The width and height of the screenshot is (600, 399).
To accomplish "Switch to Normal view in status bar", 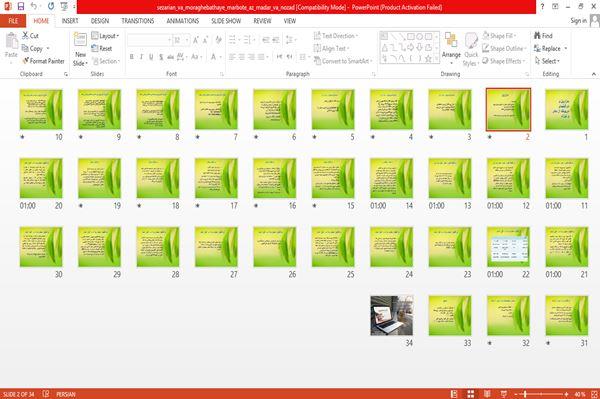I will click(x=454, y=394).
